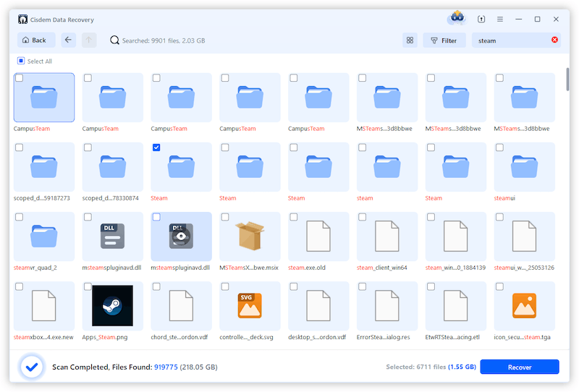Viewport: 579px width, 392px height.
Task: Select the ErrorStea...ialog.res file icon
Action: pos(387,306)
